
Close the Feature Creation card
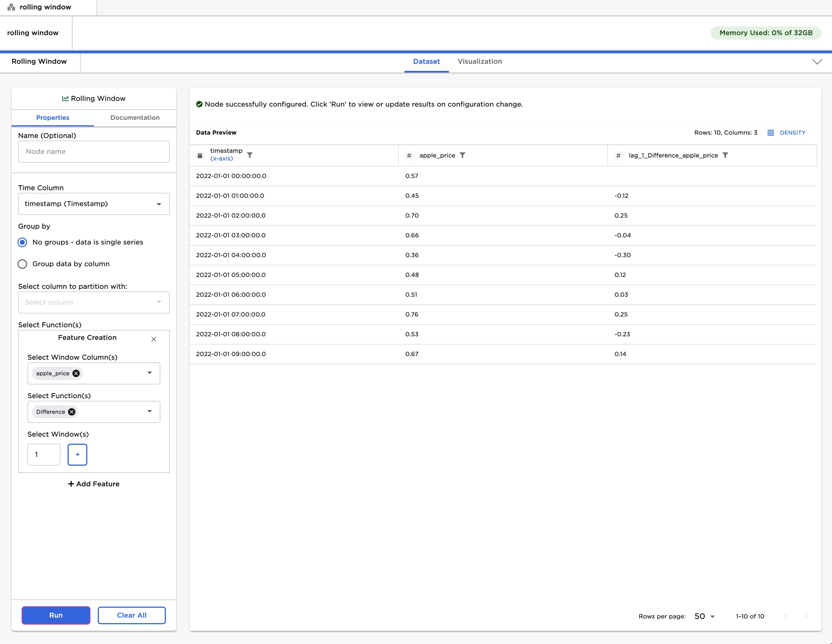click(153, 339)
